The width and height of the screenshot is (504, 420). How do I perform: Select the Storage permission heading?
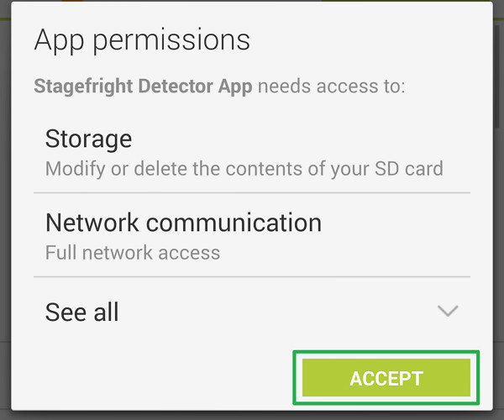point(88,139)
